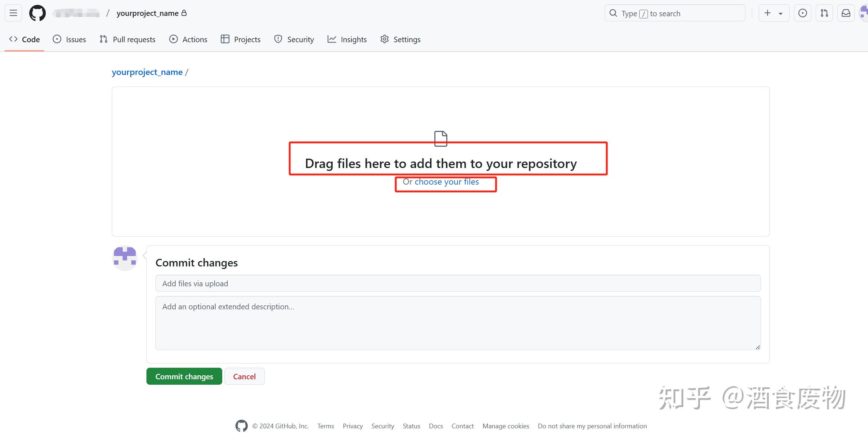
Task: Click the plus icon to create new
Action: pos(767,13)
